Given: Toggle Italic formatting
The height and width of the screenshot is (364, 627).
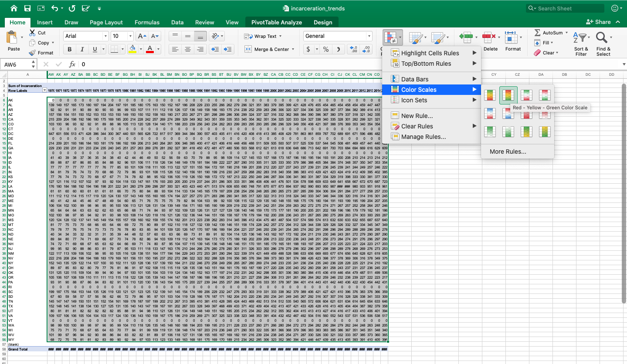Looking at the screenshot, I should pyautogui.click(x=82, y=49).
